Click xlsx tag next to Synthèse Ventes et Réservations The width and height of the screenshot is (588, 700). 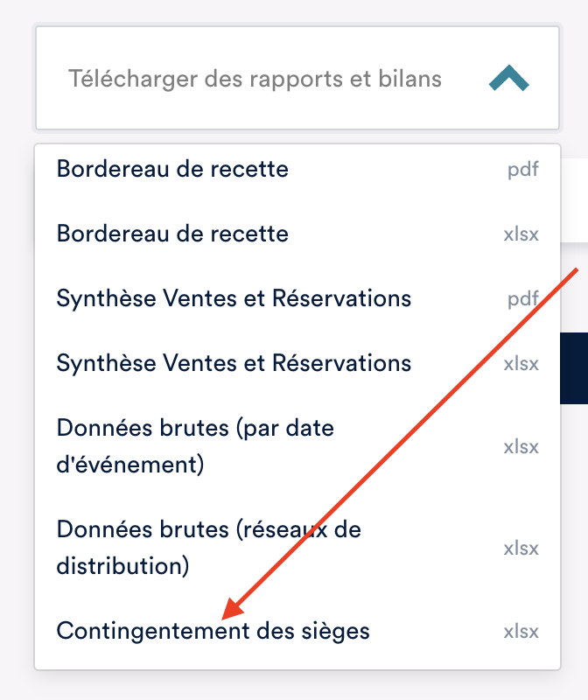coord(521,364)
